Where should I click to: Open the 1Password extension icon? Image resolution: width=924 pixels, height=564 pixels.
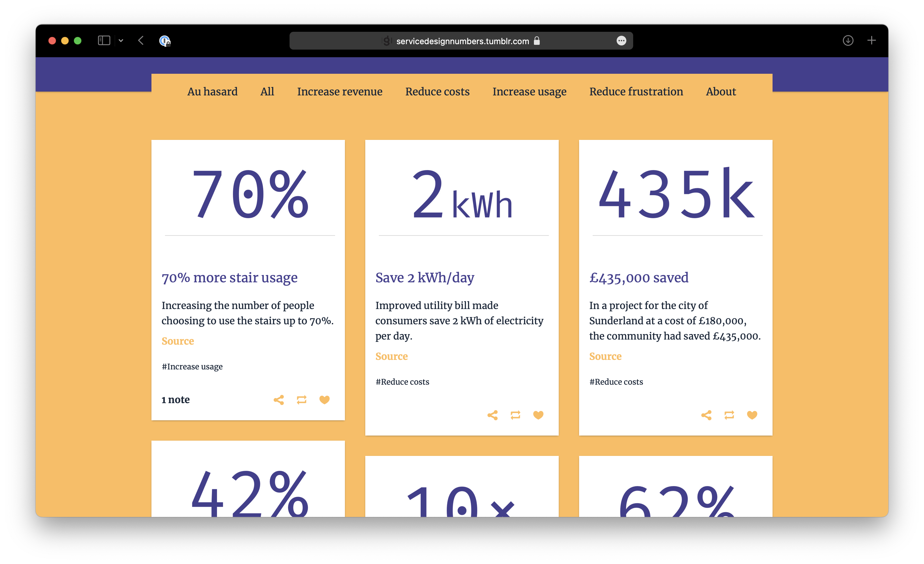[164, 40]
